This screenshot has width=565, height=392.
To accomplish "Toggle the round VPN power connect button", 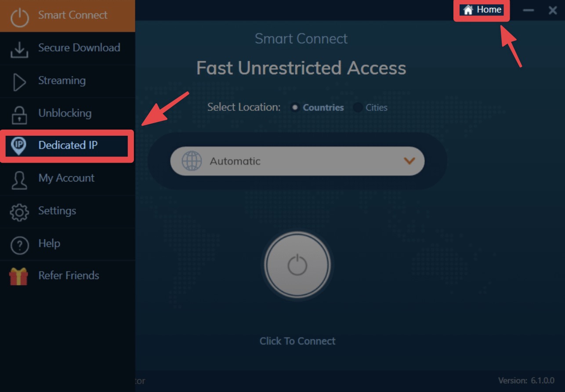I will [297, 265].
